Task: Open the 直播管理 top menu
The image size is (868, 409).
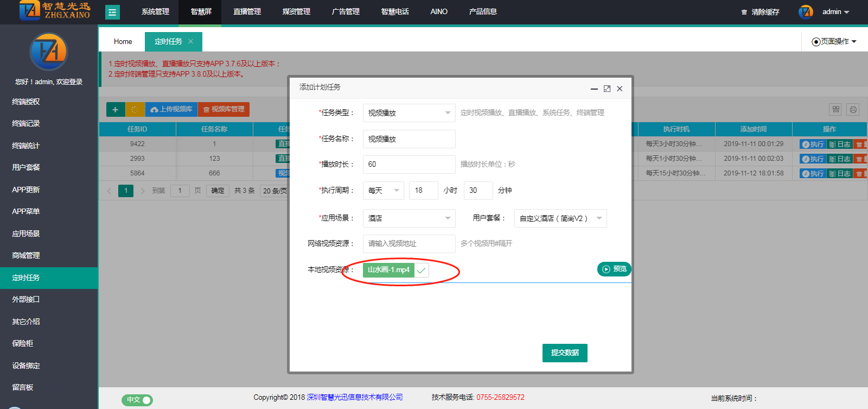Action: pyautogui.click(x=247, y=12)
